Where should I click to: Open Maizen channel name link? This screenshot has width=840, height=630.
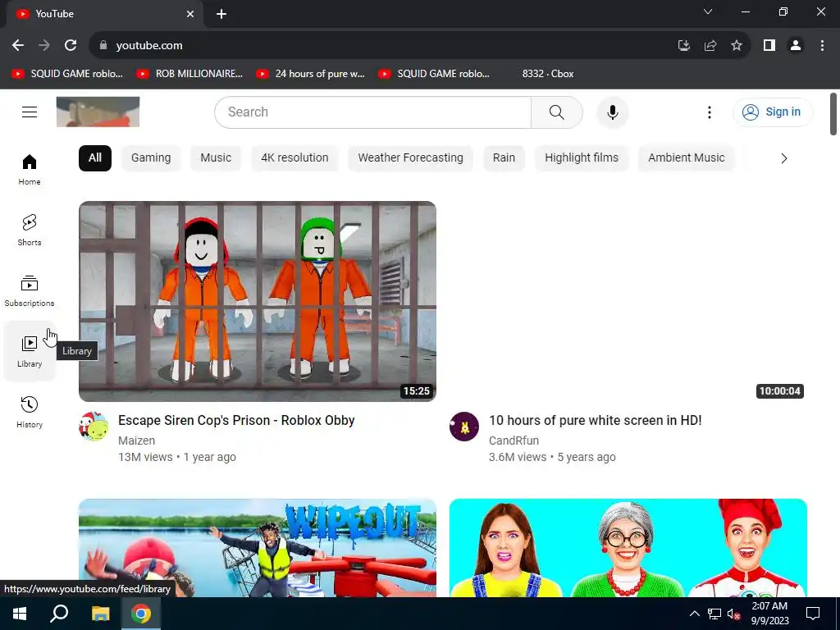[137, 441]
